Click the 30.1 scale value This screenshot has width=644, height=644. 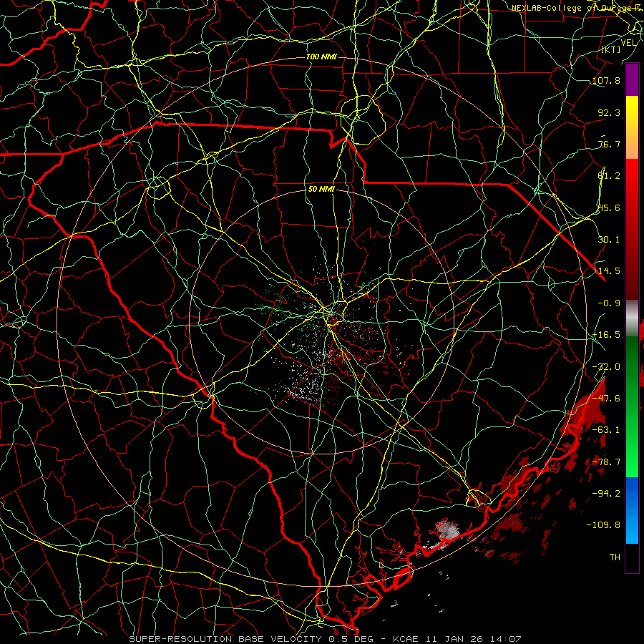pyautogui.click(x=609, y=240)
